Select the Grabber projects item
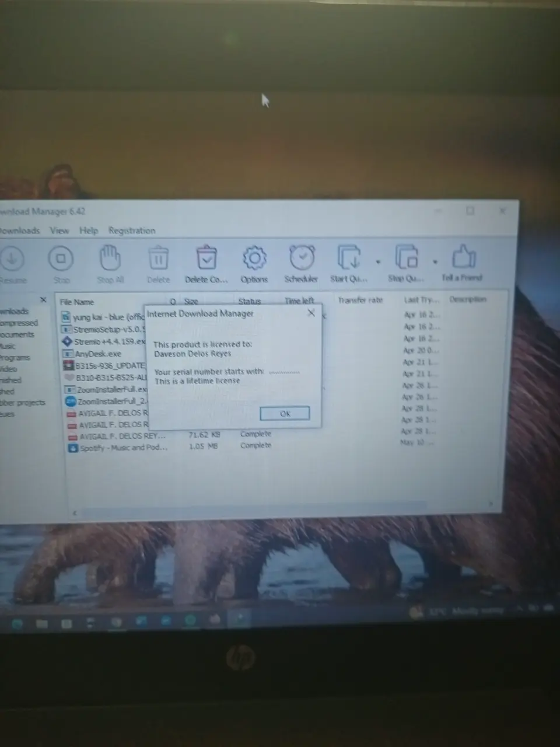 [22, 403]
